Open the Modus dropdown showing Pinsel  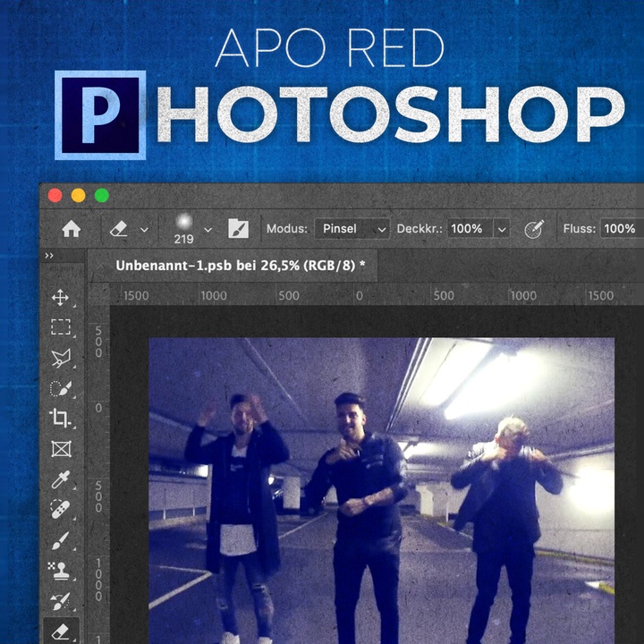coord(352,229)
